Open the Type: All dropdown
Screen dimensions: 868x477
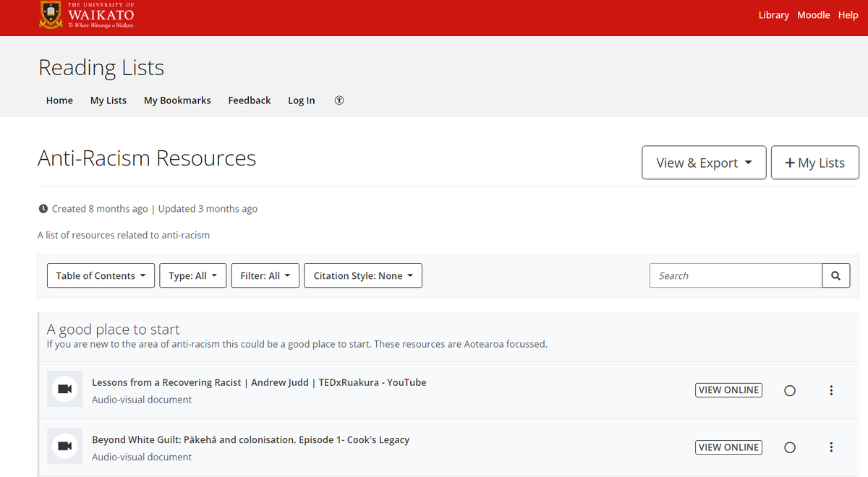click(193, 275)
